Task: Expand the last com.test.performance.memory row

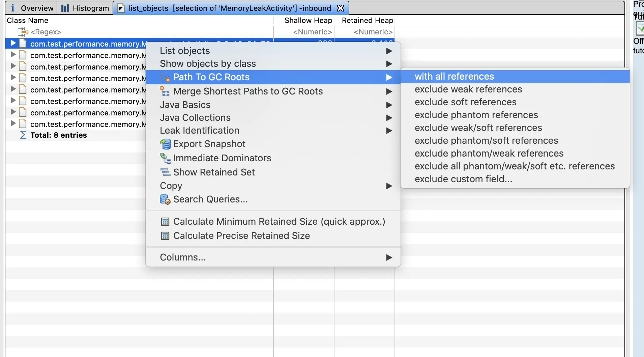Action: (13, 123)
